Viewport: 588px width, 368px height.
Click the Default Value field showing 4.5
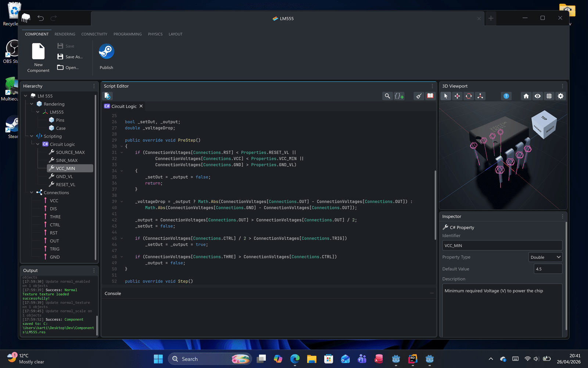548,269
